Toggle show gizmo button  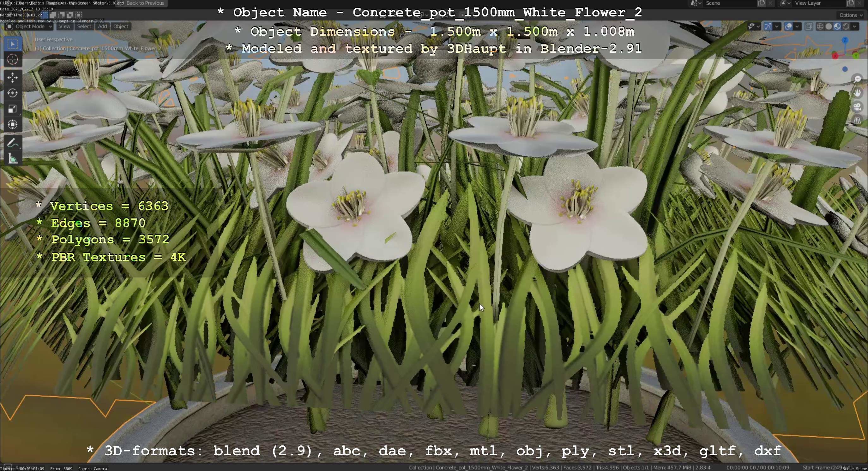pyautogui.click(x=768, y=27)
